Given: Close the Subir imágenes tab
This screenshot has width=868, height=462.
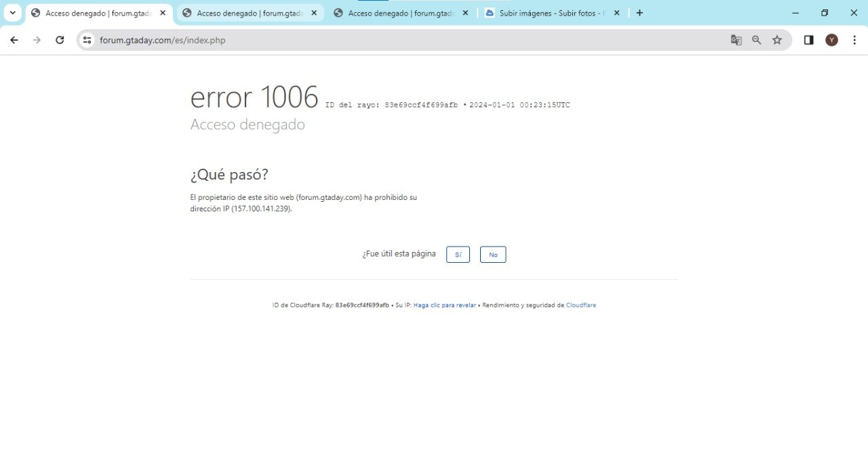Looking at the screenshot, I should (616, 13).
